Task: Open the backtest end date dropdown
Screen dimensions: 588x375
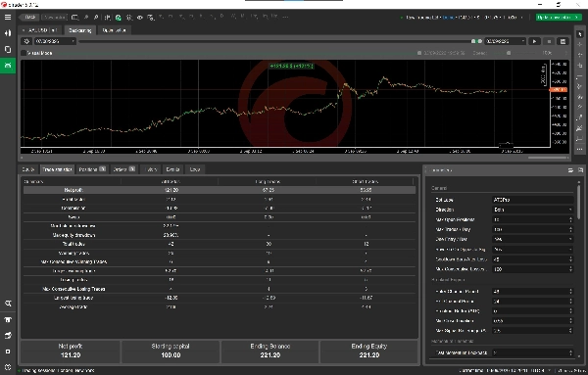Action: [505, 41]
